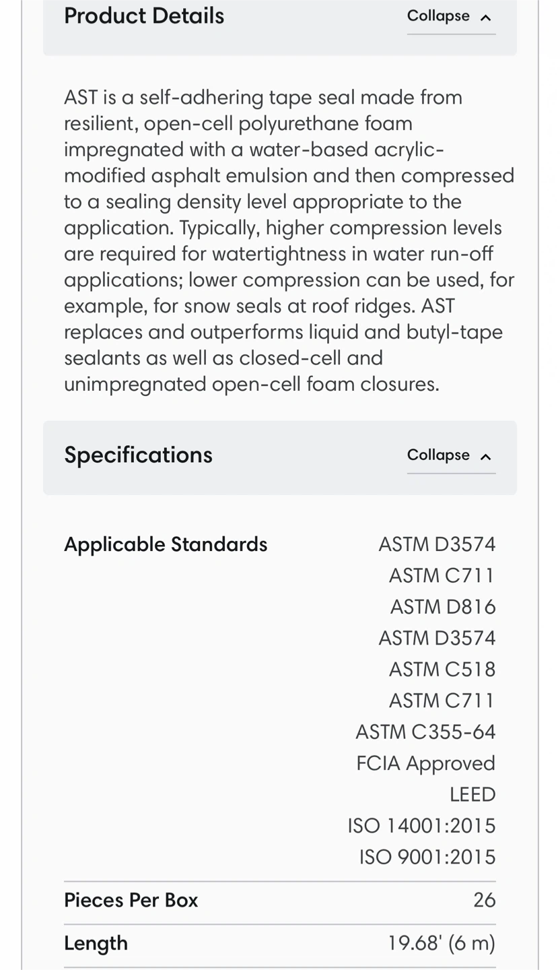Click ASTM D3574 beside the Applicable Standards label
560x970 pixels.
click(437, 544)
